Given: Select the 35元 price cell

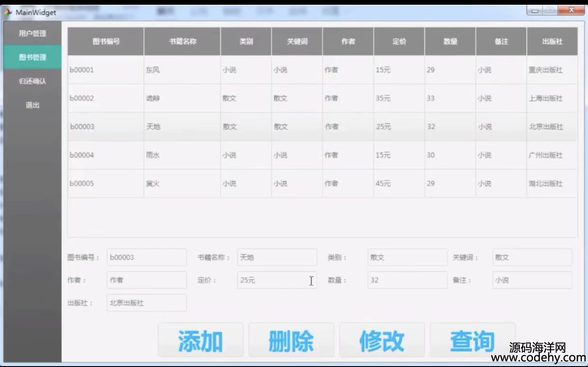Looking at the screenshot, I should pos(400,98).
